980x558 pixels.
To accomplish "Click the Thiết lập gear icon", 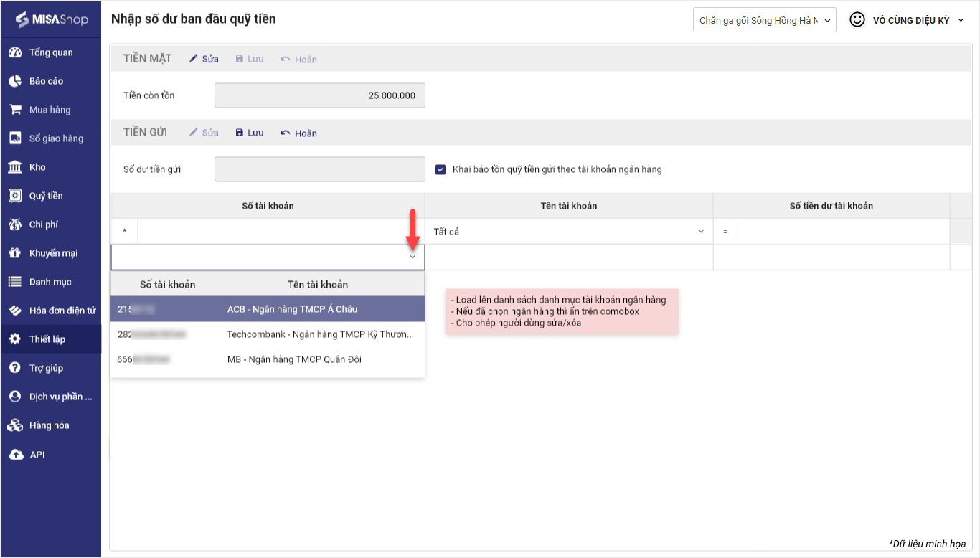I will pyautogui.click(x=15, y=339).
